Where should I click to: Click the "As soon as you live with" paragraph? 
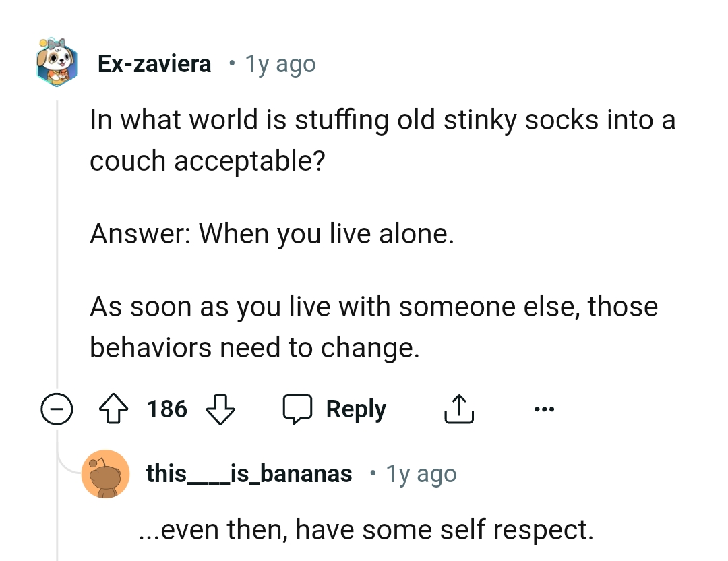point(373,327)
